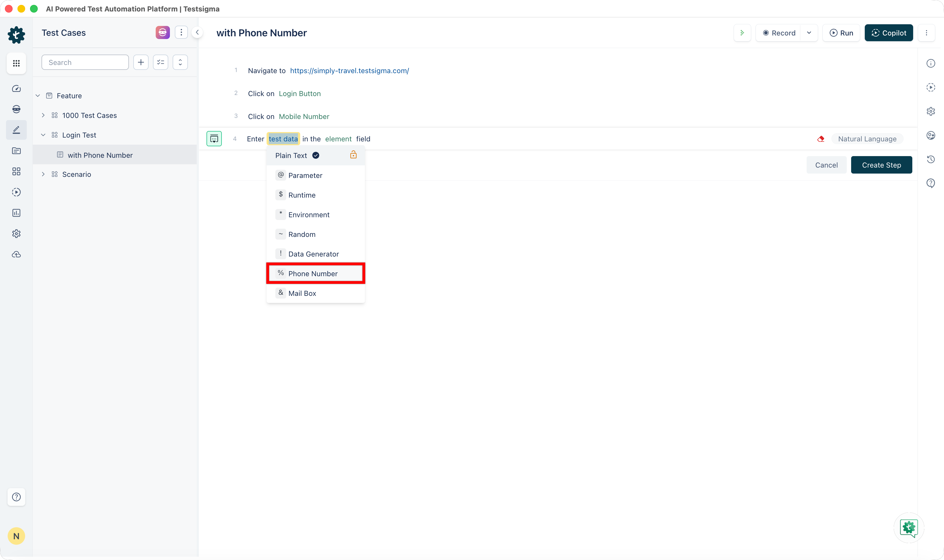Open the dashed play-circle runs icon in sidebar
Image resolution: width=944 pixels, height=560 pixels.
tap(16, 192)
